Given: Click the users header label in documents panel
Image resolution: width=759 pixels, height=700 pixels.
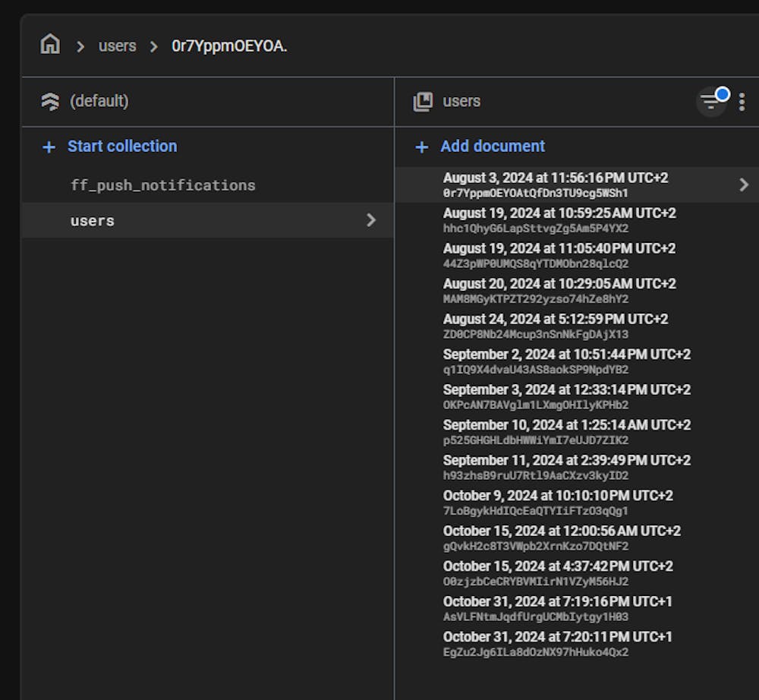Looking at the screenshot, I should tap(461, 101).
